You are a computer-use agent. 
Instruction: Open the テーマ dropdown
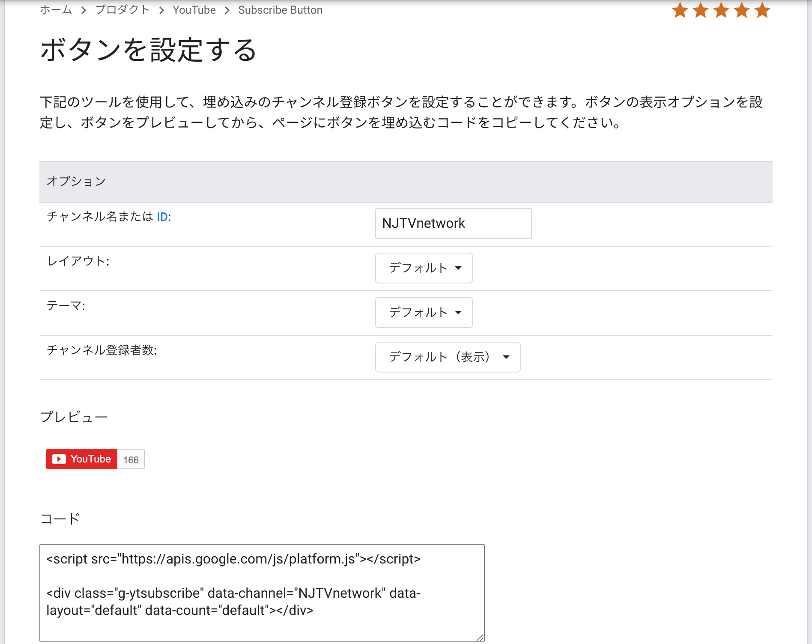click(x=424, y=313)
